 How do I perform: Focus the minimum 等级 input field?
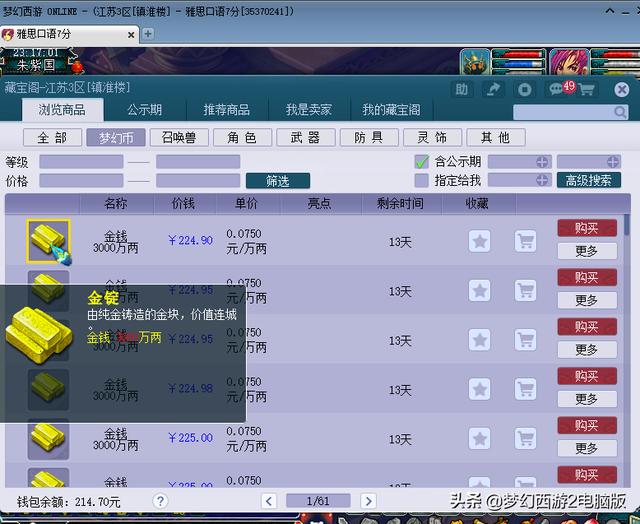[x=81, y=162]
